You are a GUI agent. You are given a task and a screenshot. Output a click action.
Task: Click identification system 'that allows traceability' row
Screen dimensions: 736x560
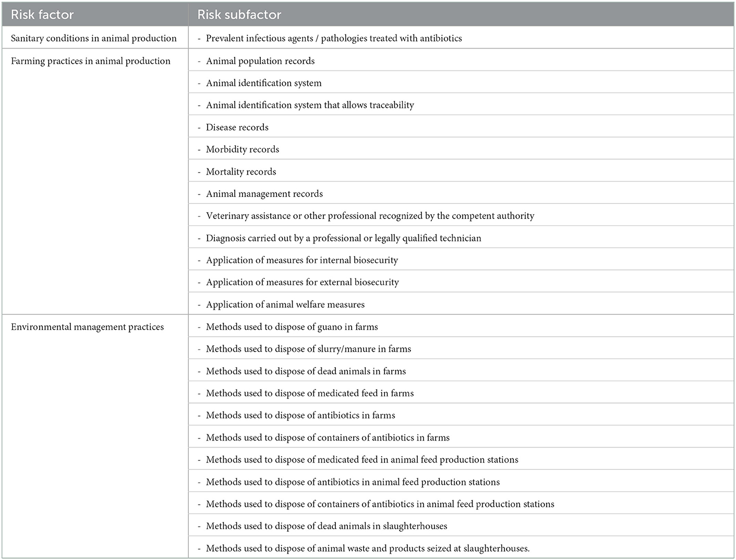pyautogui.click(x=461, y=105)
